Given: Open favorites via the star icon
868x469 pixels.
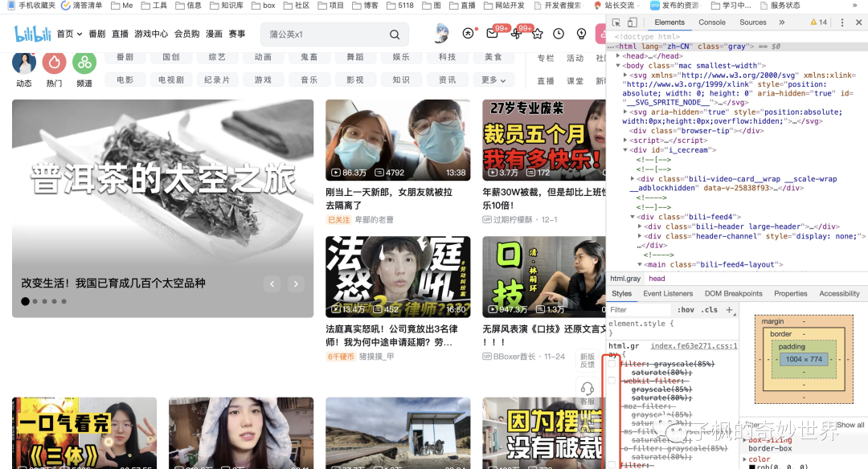Looking at the screenshot, I should click(538, 34).
